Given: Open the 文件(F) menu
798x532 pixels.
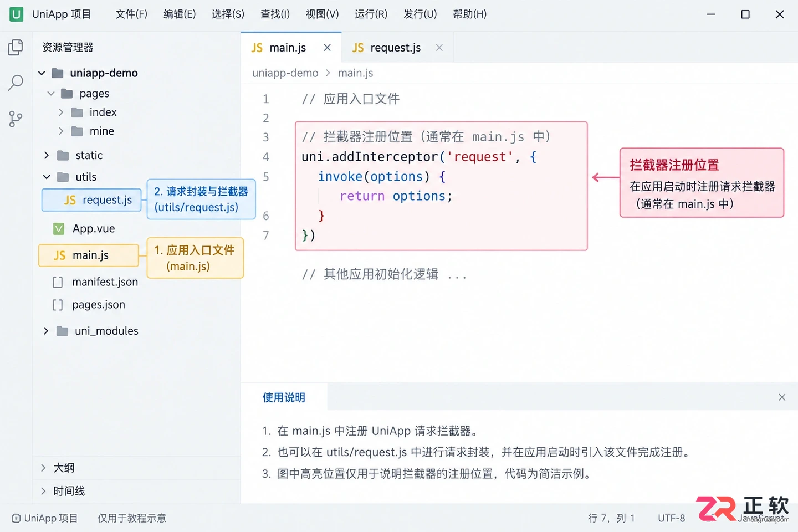Looking at the screenshot, I should tap(131, 14).
